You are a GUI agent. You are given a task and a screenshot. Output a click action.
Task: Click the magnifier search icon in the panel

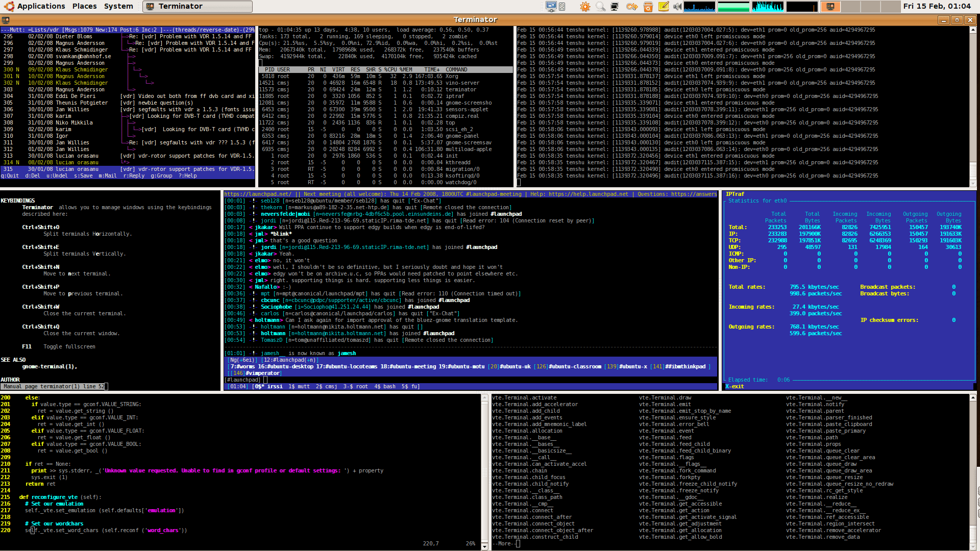tap(599, 7)
